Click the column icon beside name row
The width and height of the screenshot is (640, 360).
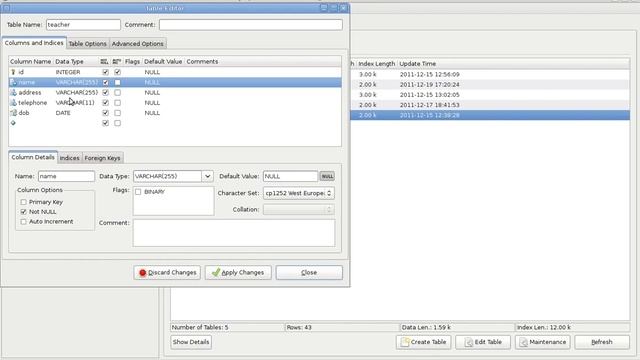(13, 82)
